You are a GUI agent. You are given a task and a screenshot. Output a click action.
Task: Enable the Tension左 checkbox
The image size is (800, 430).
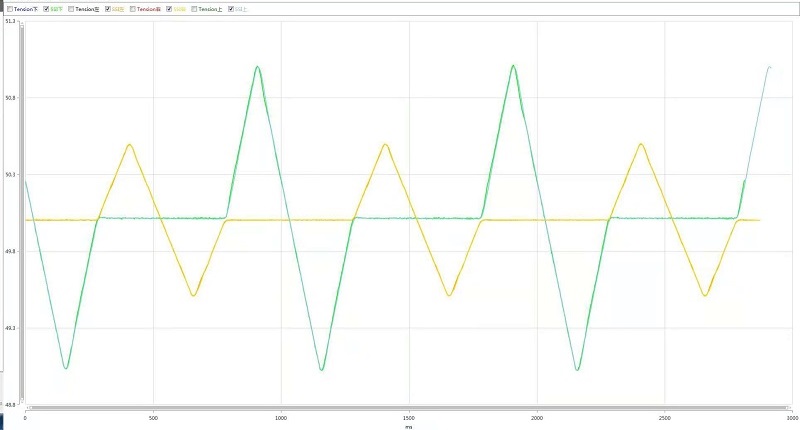pyautogui.click(x=71, y=9)
